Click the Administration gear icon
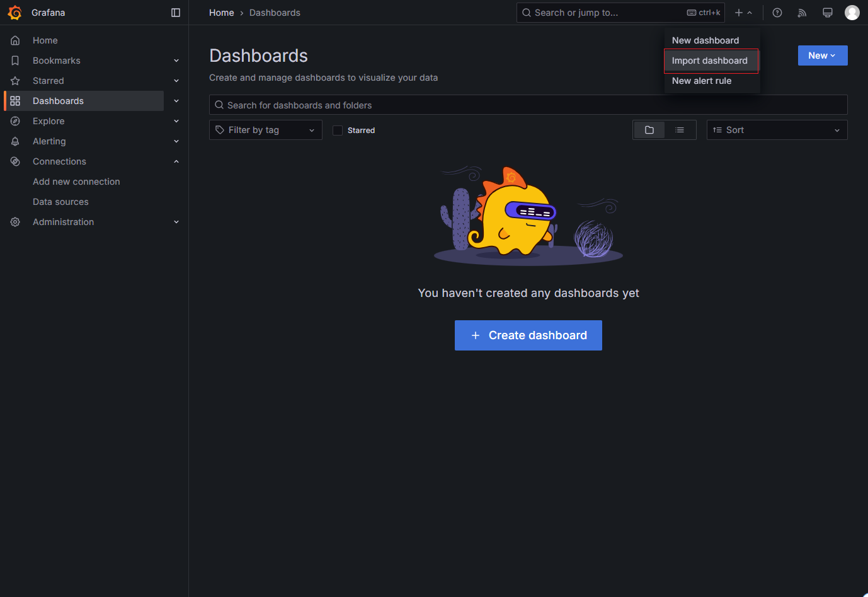The width and height of the screenshot is (868, 597). pyautogui.click(x=15, y=222)
